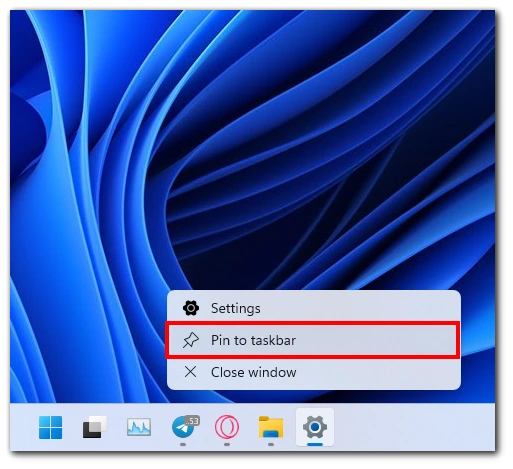Open File Explorer from the taskbar
Viewport: 513px width, 469px height.
[x=271, y=427]
